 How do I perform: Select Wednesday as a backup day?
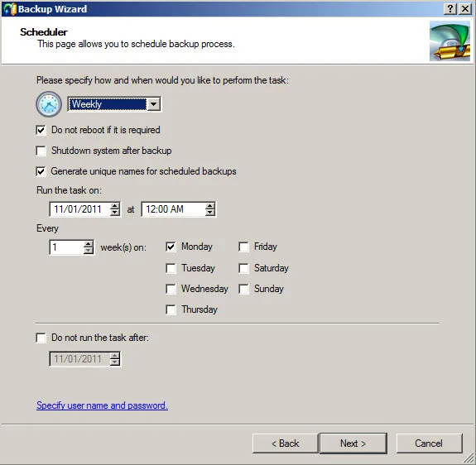point(171,289)
